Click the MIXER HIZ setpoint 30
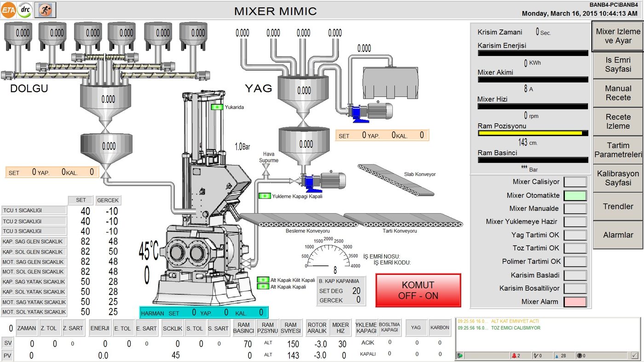Image resolution: width=644 pixels, height=362 pixels. pyautogui.click(x=342, y=344)
